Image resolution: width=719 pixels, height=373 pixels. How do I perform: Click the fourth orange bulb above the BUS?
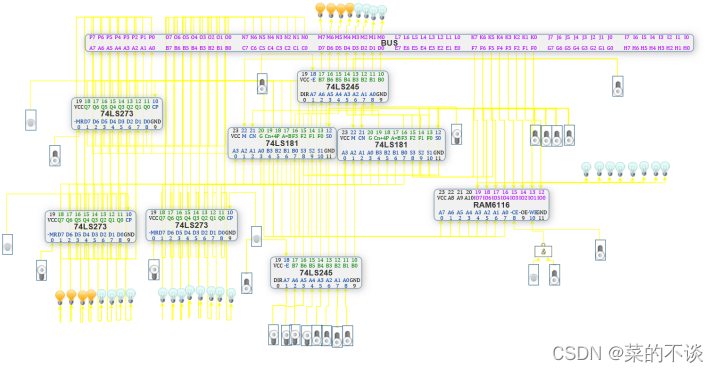pos(349,9)
